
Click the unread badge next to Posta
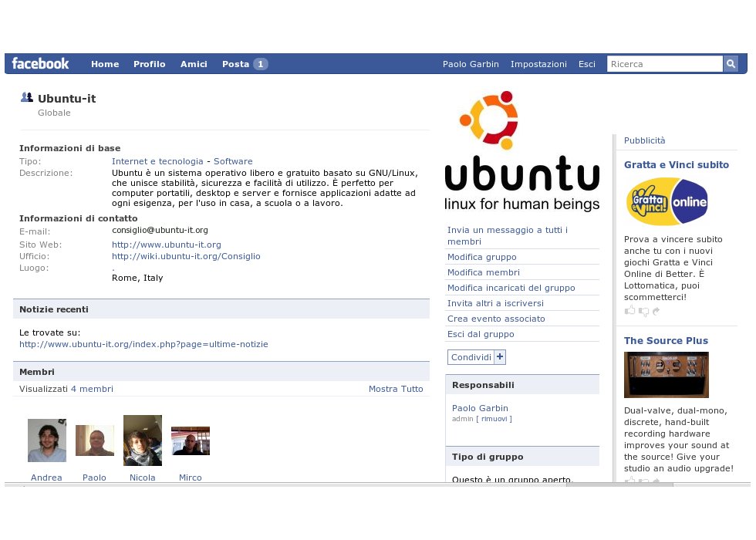[x=261, y=64]
